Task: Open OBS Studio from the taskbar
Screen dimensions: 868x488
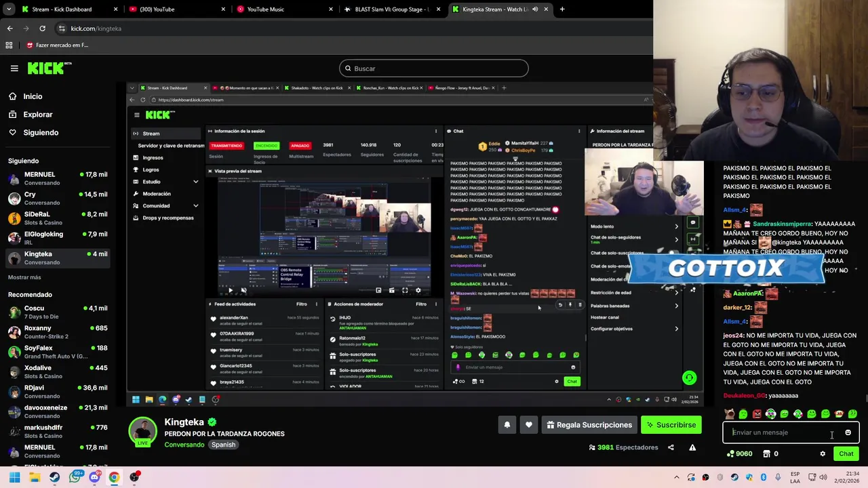Action: [x=134, y=477]
